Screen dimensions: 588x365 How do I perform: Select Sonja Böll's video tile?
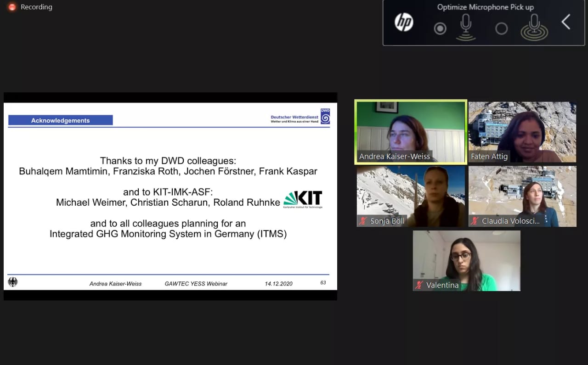[x=411, y=197]
